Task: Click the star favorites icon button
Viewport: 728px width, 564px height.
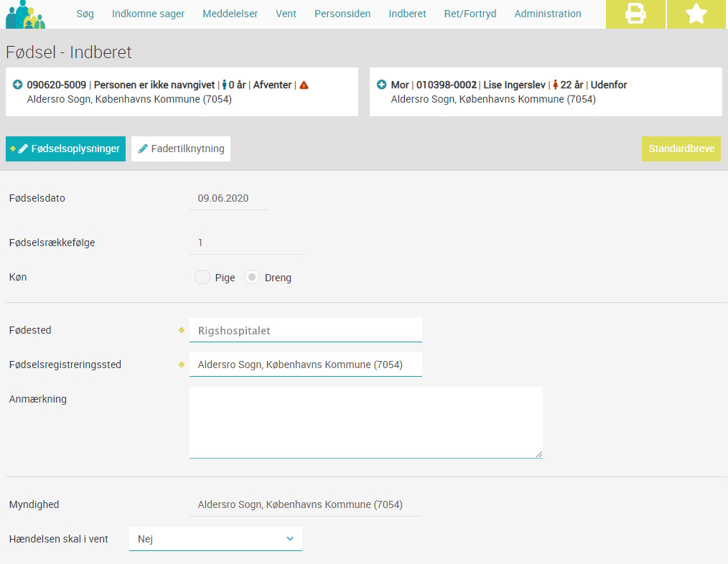Action: click(697, 14)
